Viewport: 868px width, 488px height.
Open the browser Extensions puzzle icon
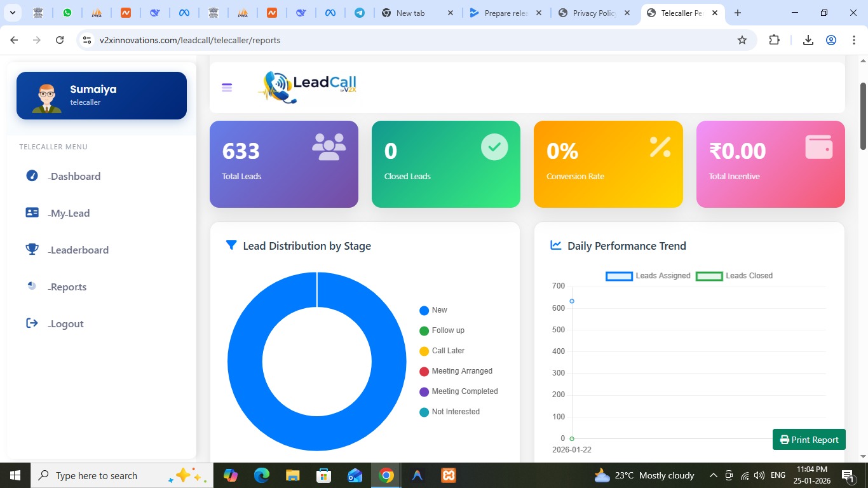(x=774, y=40)
